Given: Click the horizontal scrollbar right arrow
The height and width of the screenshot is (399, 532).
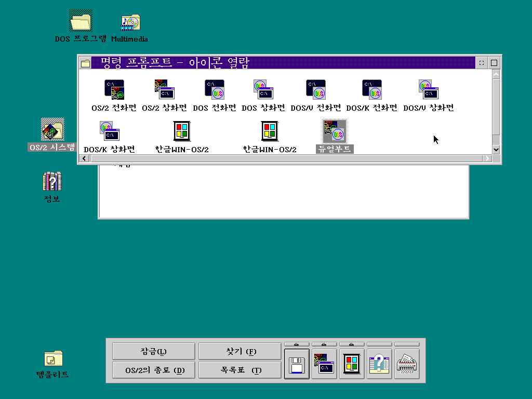Looking at the screenshot, I should point(487,158).
